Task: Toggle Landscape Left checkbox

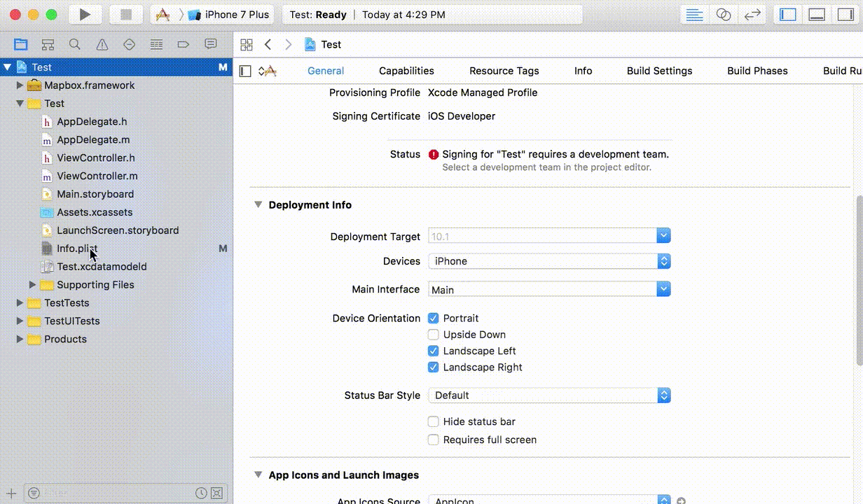Action: tap(434, 351)
